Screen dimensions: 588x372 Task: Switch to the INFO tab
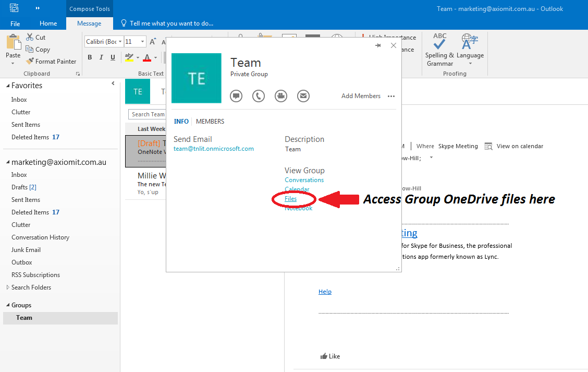click(x=181, y=122)
